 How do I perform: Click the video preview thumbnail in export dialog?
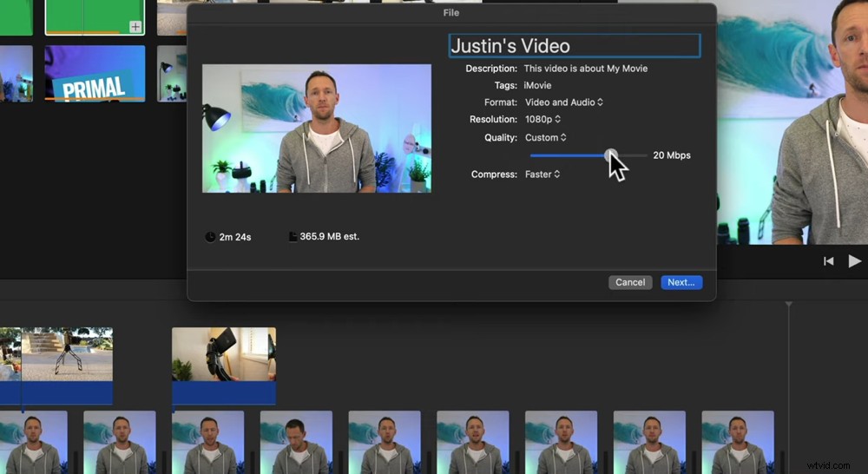click(317, 128)
